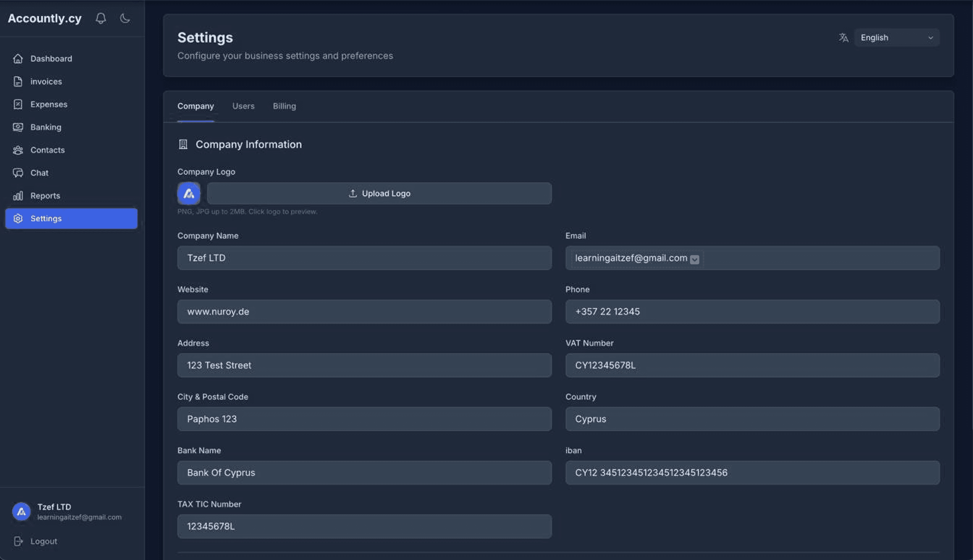Screen dimensions: 973x560
Task: Open Contacts from the sidebar
Action: tap(47, 150)
